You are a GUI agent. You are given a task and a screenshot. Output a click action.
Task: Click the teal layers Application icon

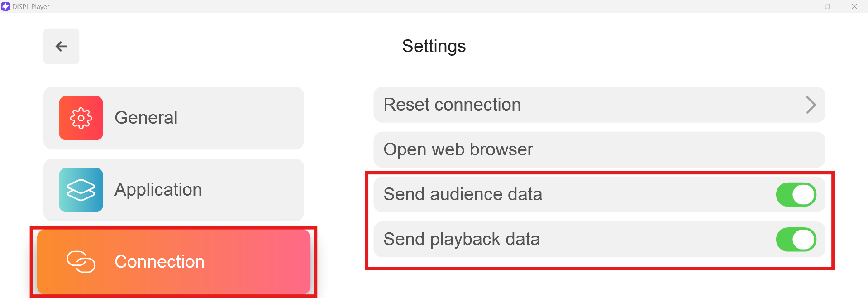(81, 190)
